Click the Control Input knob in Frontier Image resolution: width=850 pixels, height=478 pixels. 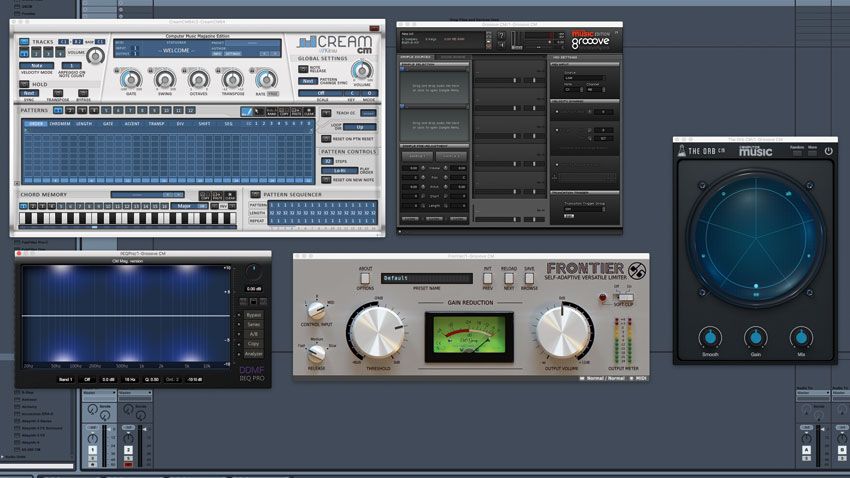pos(316,310)
